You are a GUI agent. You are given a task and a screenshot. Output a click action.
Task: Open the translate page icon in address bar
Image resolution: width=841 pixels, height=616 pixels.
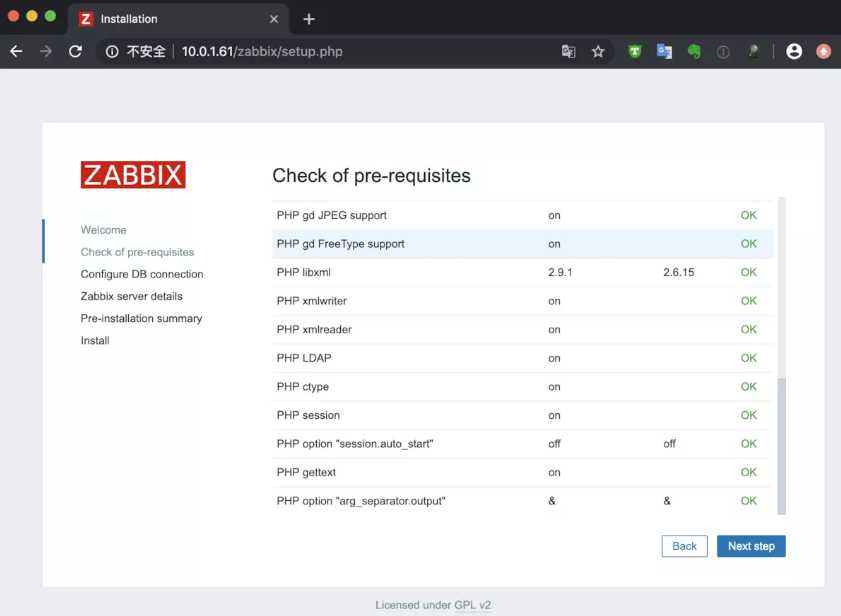pos(569,52)
